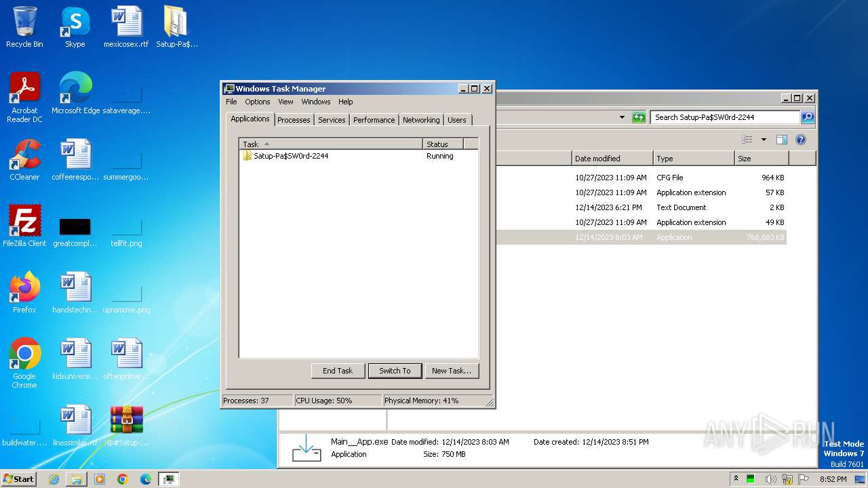Click the Explorer search input field
868x488 pixels.
[725, 117]
